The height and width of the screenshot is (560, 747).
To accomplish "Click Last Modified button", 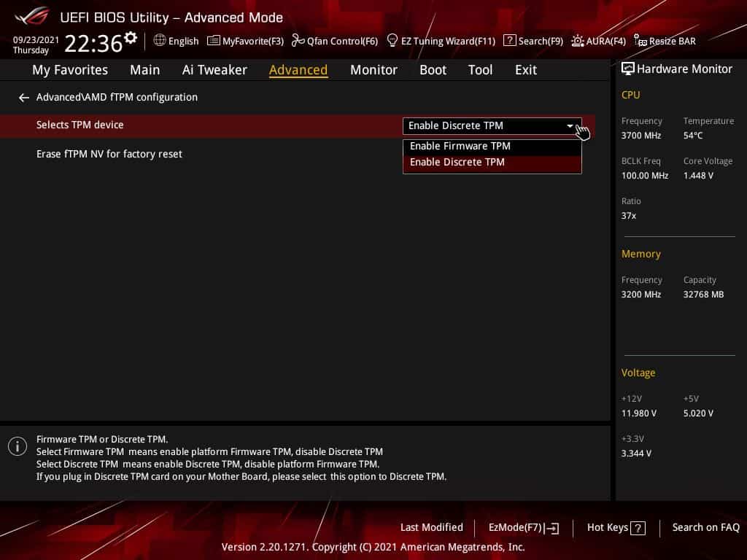I will click(432, 528).
